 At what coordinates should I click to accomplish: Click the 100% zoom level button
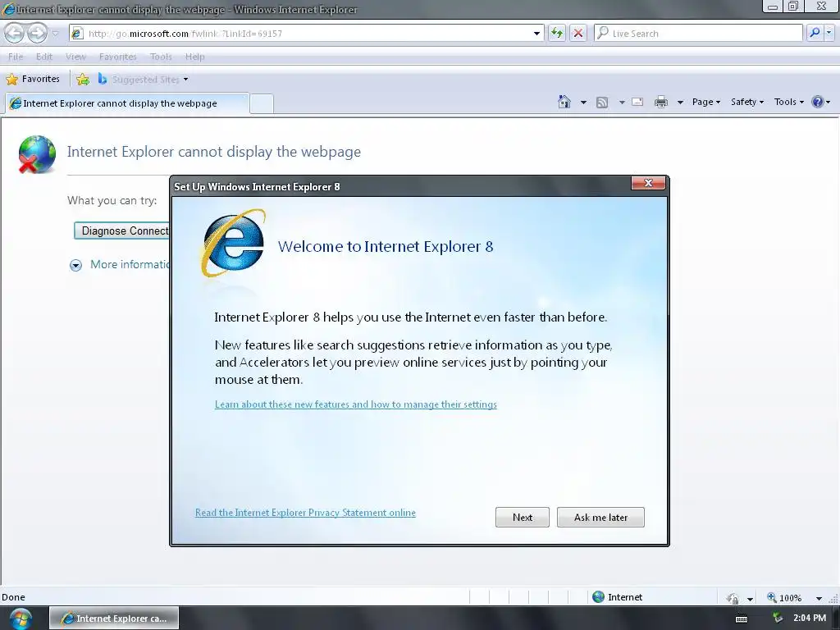783,597
